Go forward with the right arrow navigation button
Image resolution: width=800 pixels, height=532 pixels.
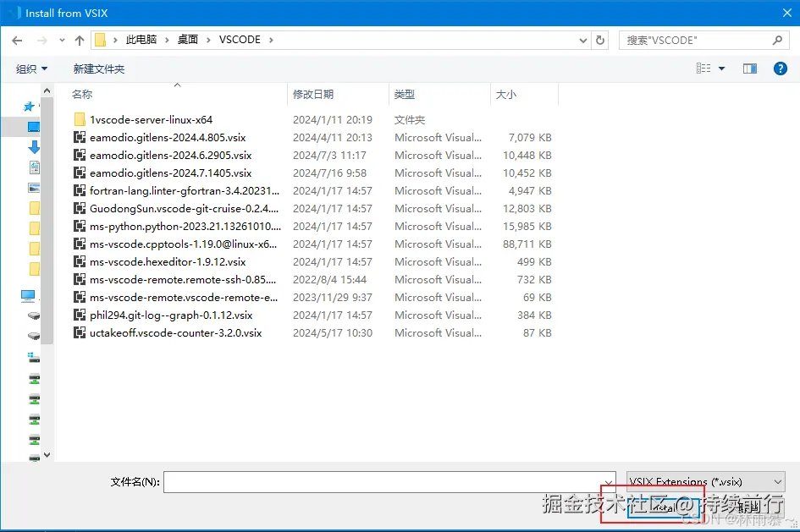[x=41, y=41]
